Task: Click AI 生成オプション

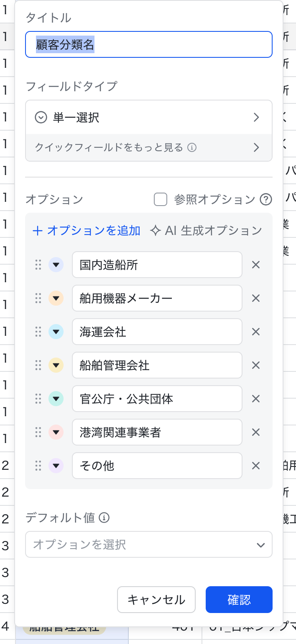Action: pos(206,231)
